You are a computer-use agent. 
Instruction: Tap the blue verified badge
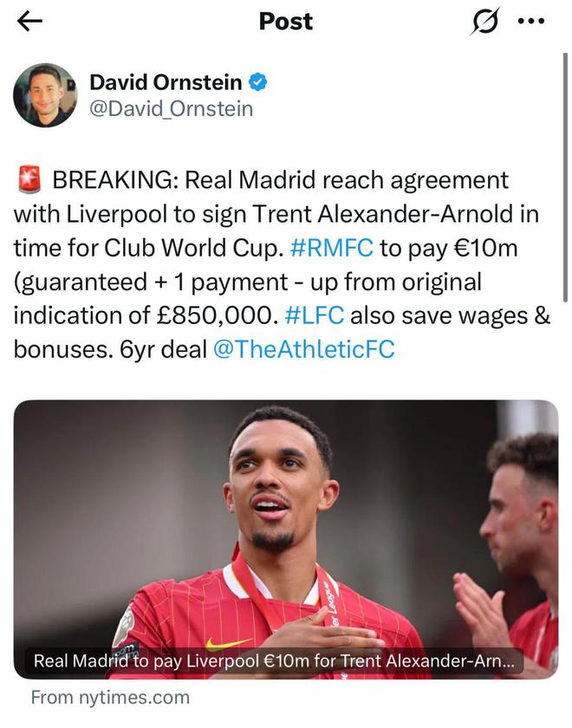[257, 82]
